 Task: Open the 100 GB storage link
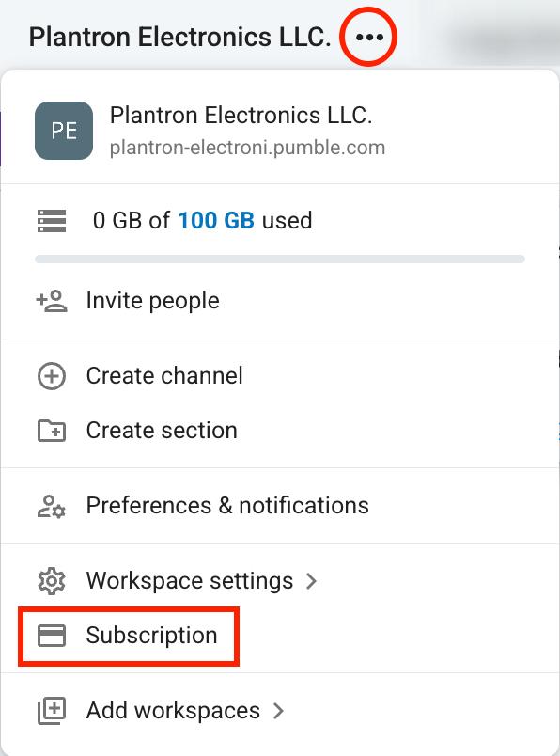click(x=216, y=220)
